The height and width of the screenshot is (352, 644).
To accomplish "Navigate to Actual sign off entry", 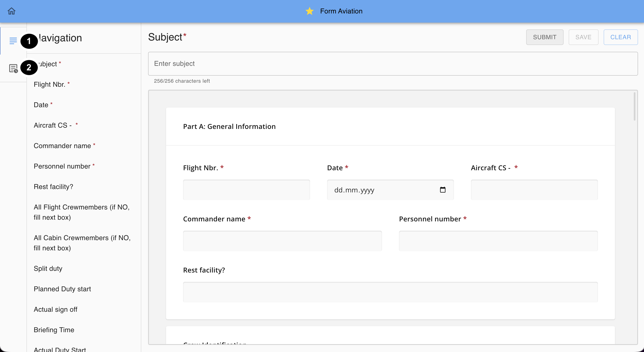I will click(55, 309).
